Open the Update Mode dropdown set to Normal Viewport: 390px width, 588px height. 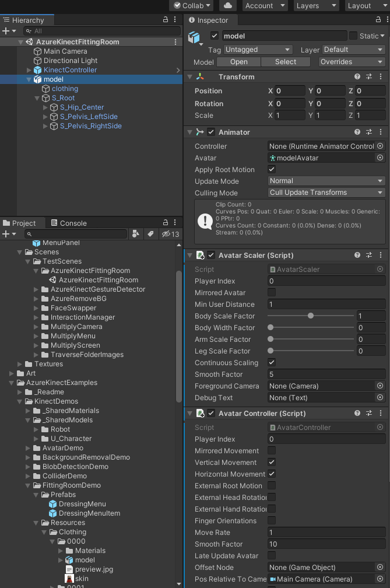326,181
